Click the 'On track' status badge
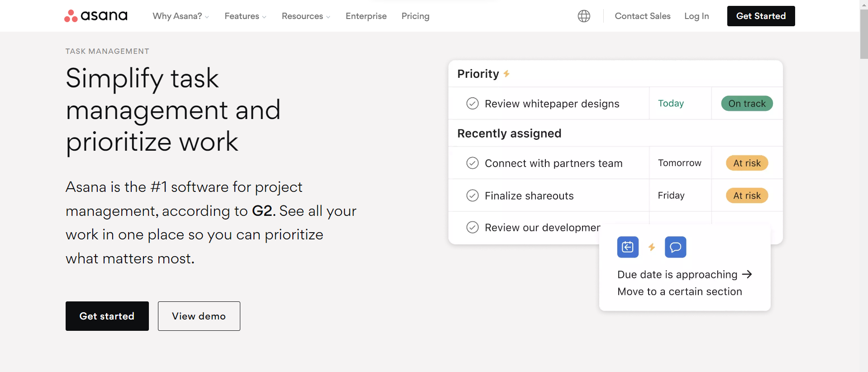This screenshot has width=868, height=372. pyautogui.click(x=747, y=104)
